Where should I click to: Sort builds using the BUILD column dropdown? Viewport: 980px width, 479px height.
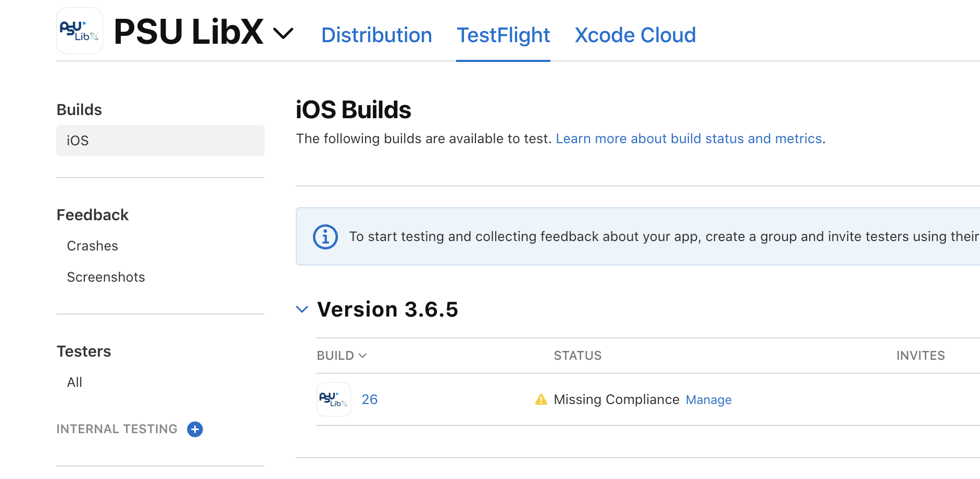(x=363, y=355)
